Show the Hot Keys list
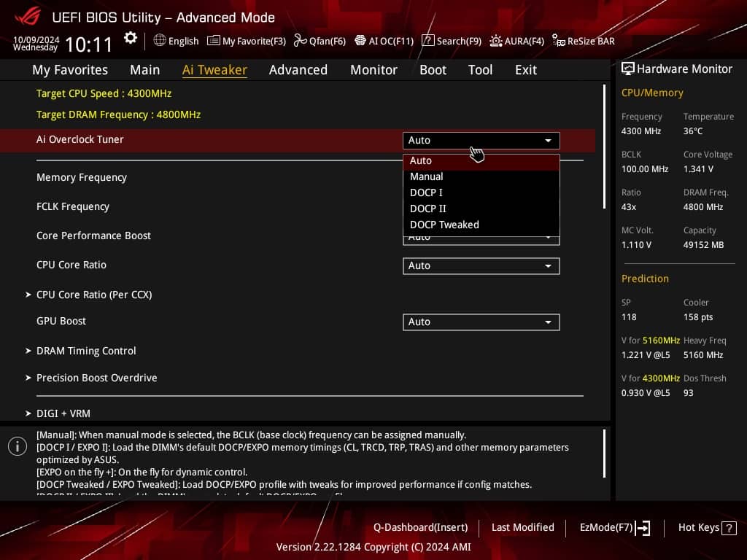This screenshot has height=560, width=747. [707, 528]
